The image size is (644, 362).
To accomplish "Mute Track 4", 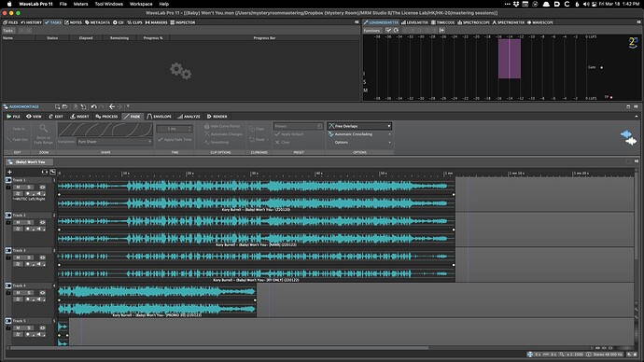I will coord(18,293).
